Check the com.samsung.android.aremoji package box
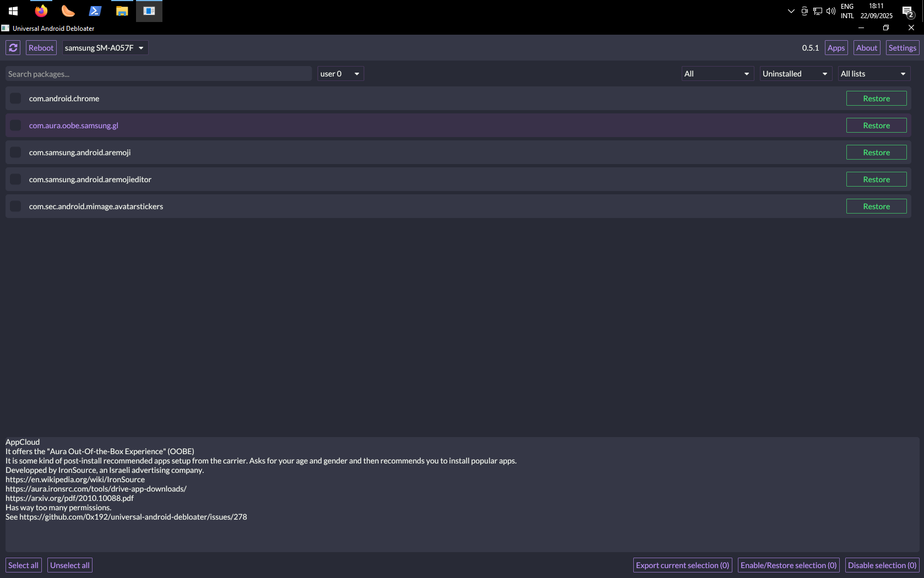This screenshot has height=578, width=924. coord(15,152)
